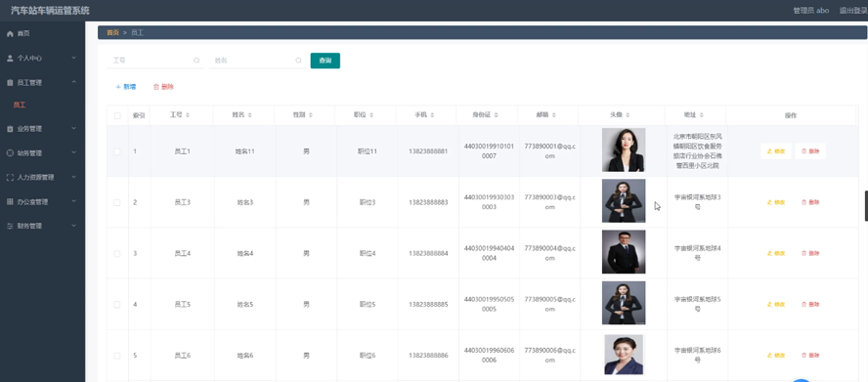Open the avatar photo of 员工3
868x382 pixels.
point(624,201)
